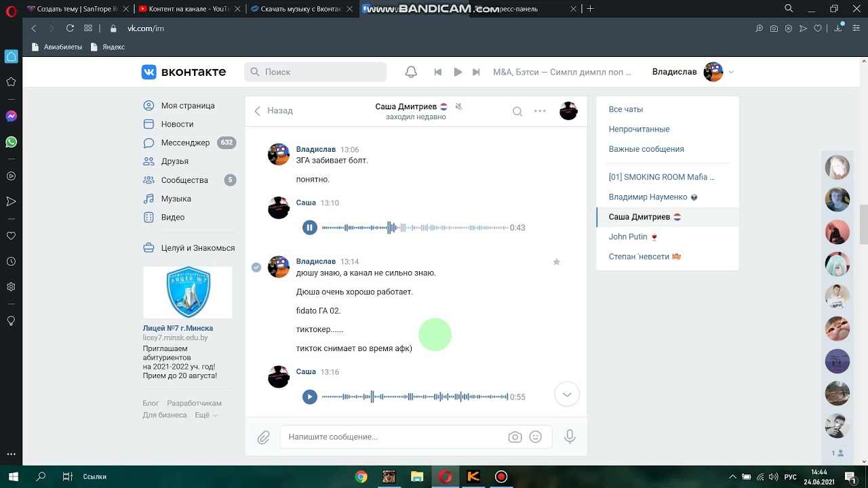
Task: Show Непрочитанные chats filter
Action: [639, 129]
